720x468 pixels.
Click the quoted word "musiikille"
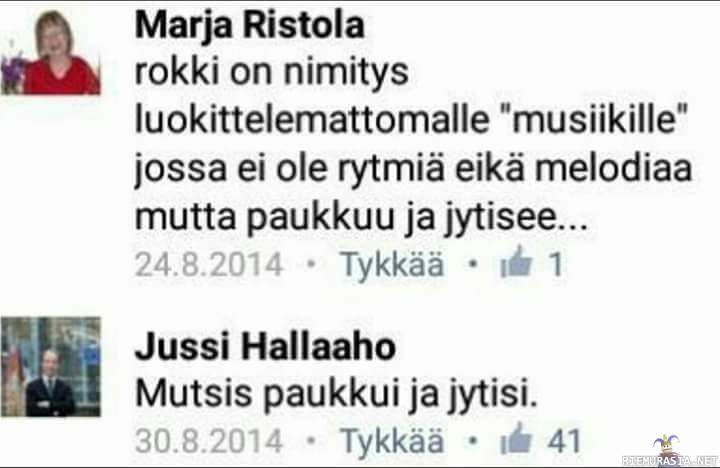point(593,119)
